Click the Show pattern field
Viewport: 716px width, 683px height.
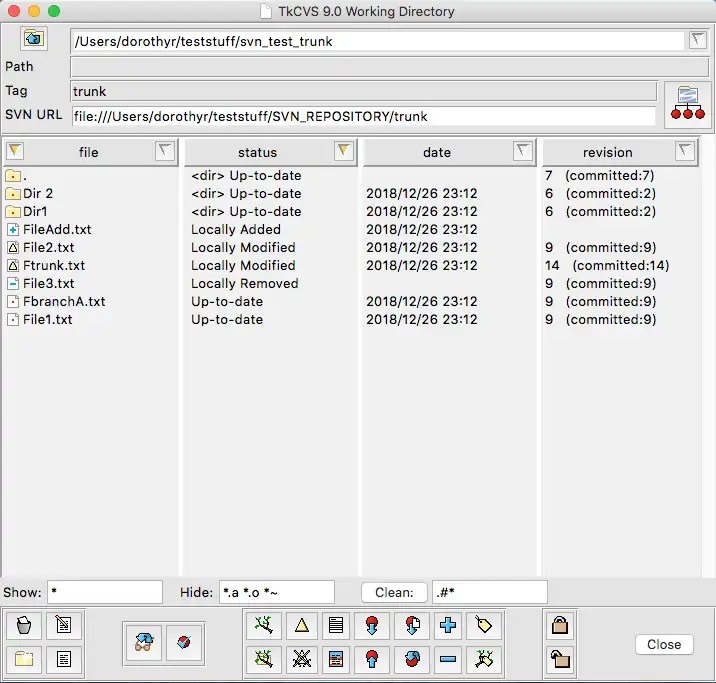click(x=105, y=592)
